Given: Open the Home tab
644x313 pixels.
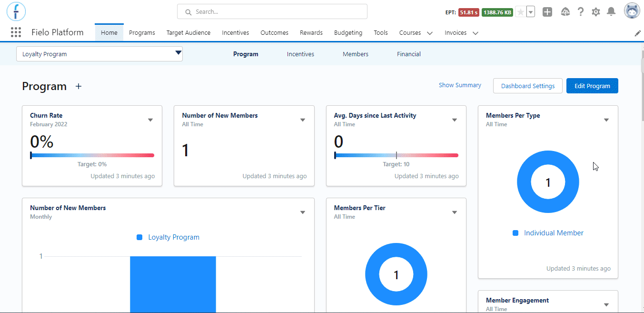Looking at the screenshot, I should [109, 33].
